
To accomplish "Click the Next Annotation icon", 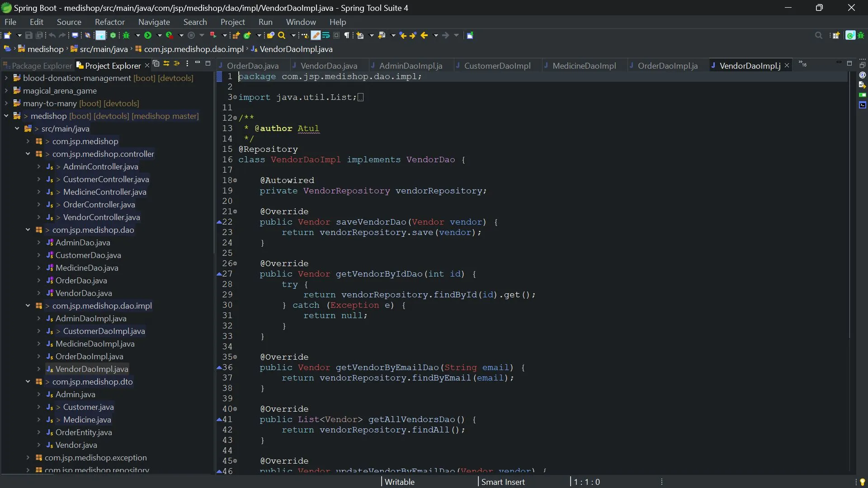I will pos(360,35).
